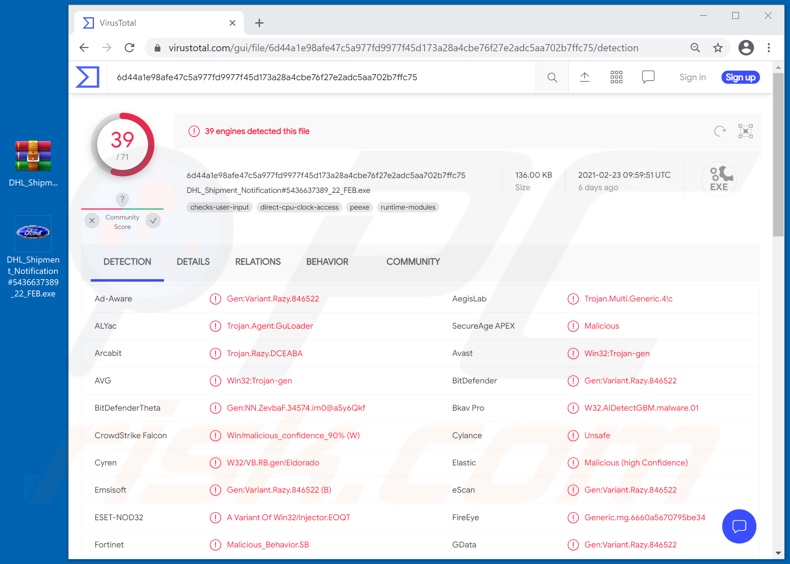The height and width of the screenshot is (564, 790).
Task: Open the Chrome three-dot menu
Action: tap(768, 48)
